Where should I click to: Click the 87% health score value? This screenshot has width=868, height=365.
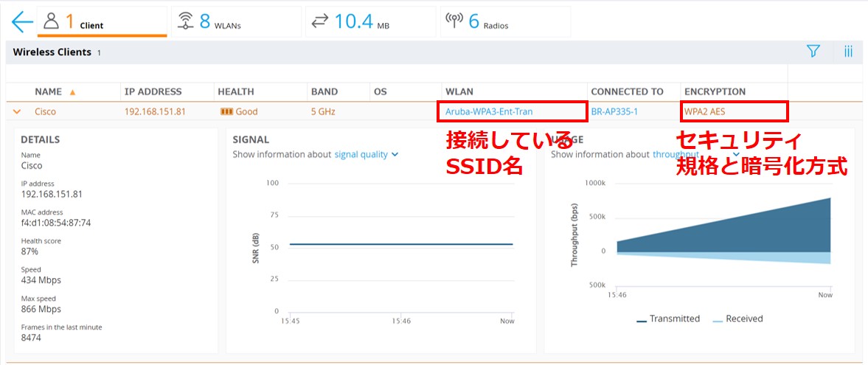(30, 251)
